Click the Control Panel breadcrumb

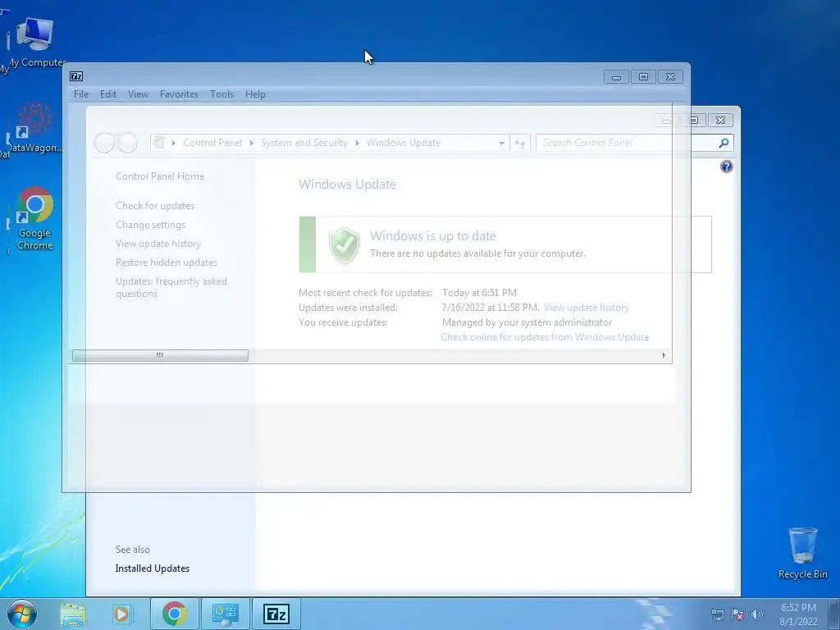[212, 143]
